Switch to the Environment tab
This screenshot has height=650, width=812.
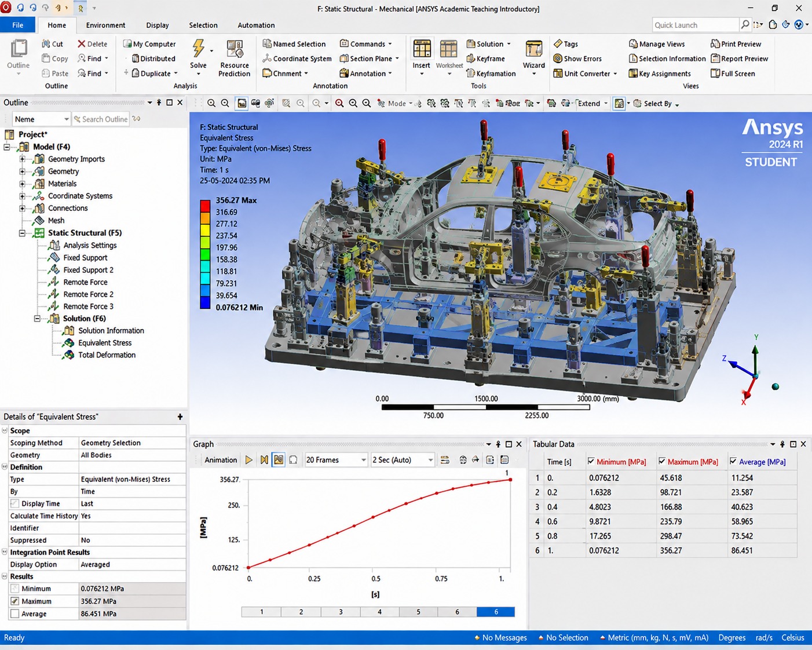tap(105, 25)
